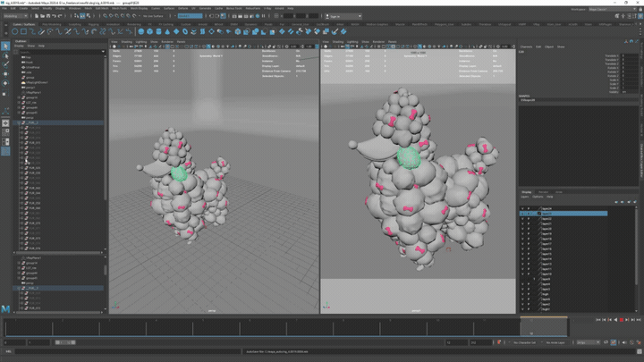Screen dimensions: 644x362
Task: Open Channel Box Channels menu
Action: 526,46
